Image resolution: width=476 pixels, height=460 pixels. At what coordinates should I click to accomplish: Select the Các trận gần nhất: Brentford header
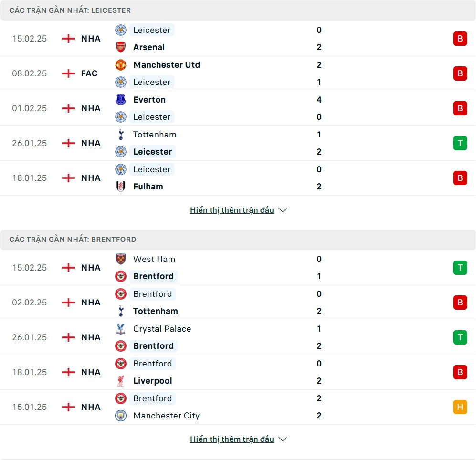coord(73,240)
